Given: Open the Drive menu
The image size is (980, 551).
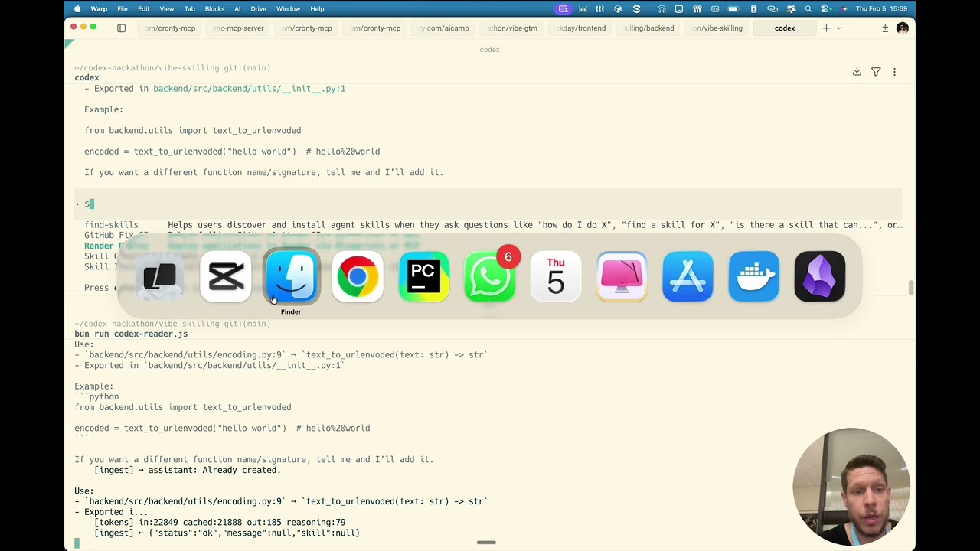Looking at the screenshot, I should coord(259,9).
